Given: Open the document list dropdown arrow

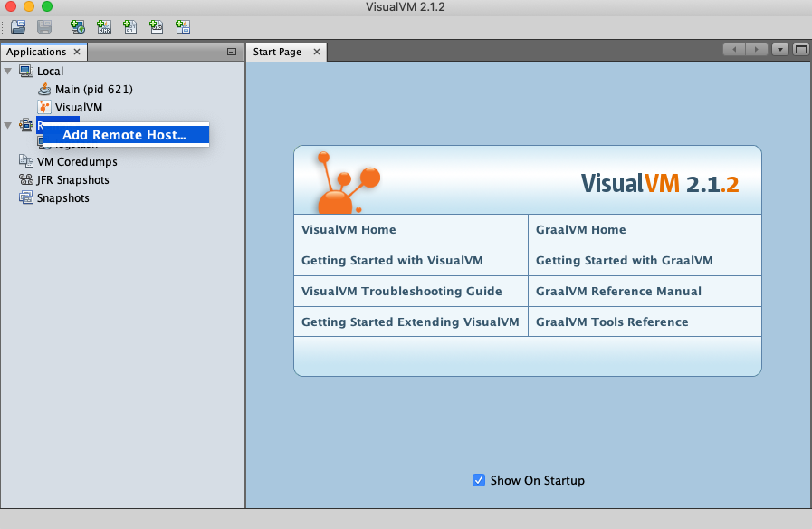Looking at the screenshot, I should (x=780, y=50).
